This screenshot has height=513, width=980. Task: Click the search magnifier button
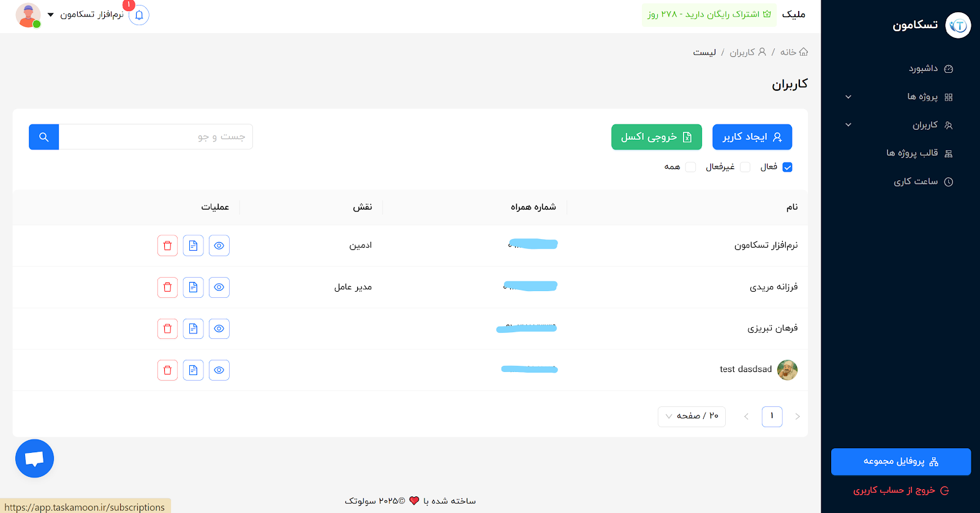coord(44,137)
